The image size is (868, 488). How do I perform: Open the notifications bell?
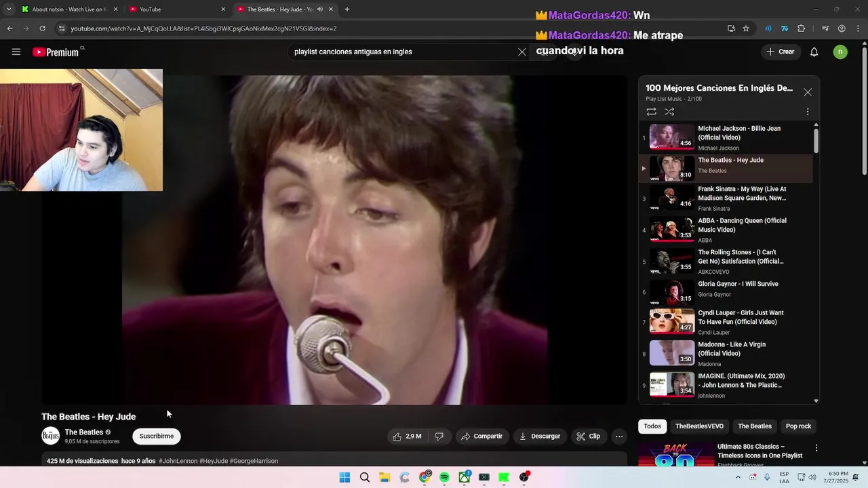pos(814,52)
